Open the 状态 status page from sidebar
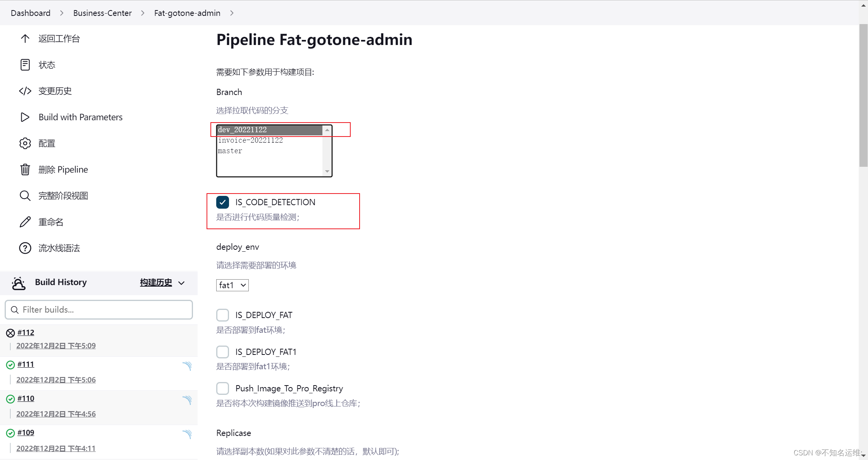This screenshot has height=460, width=868. pyautogui.click(x=46, y=65)
